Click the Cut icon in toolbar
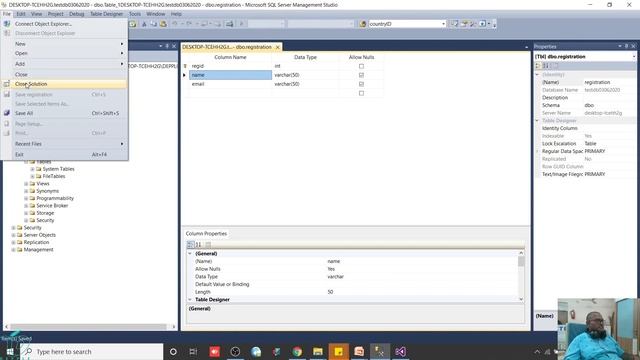The image size is (640, 360). [144, 24]
